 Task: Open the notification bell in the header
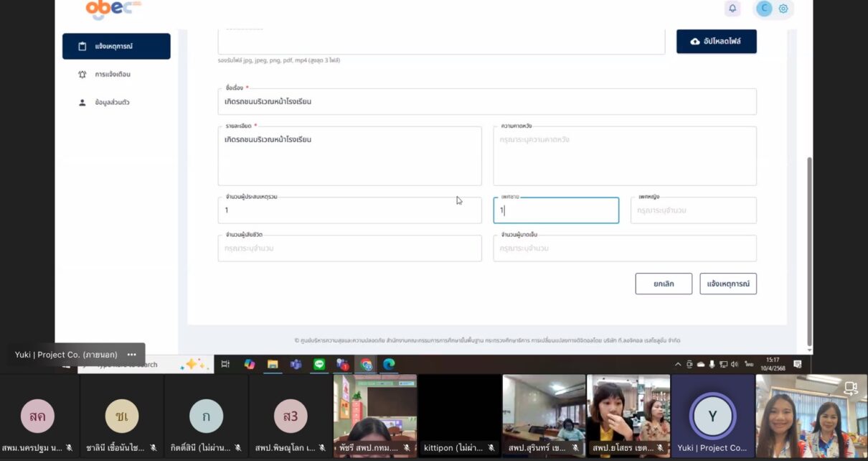click(x=732, y=9)
